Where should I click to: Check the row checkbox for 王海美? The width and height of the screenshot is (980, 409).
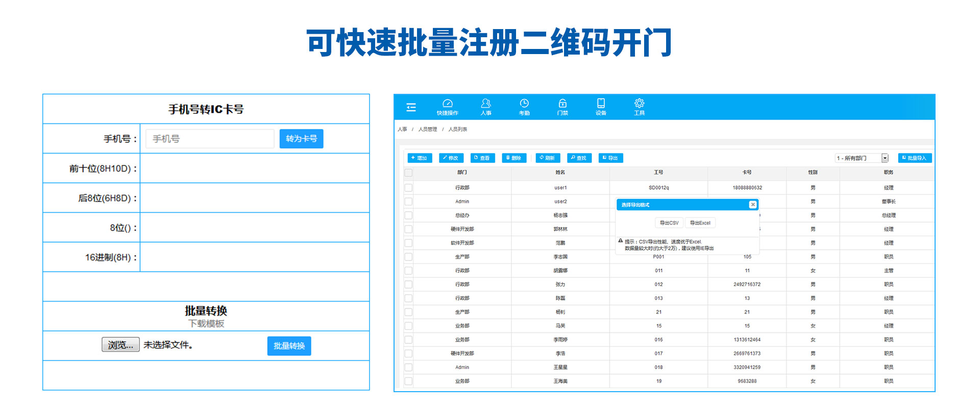coord(408,381)
